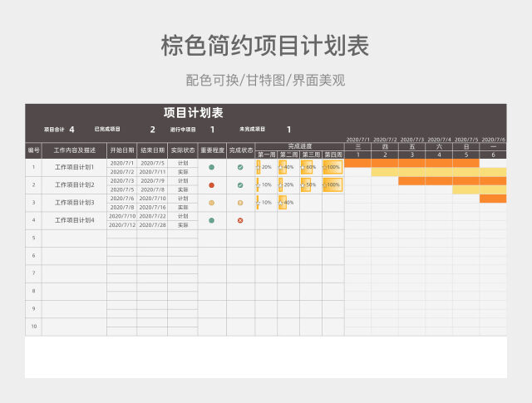The height and width of the screenshot is (403, 532).
Task: Select the 第四周 sub-header
Action: coord(333,155)
